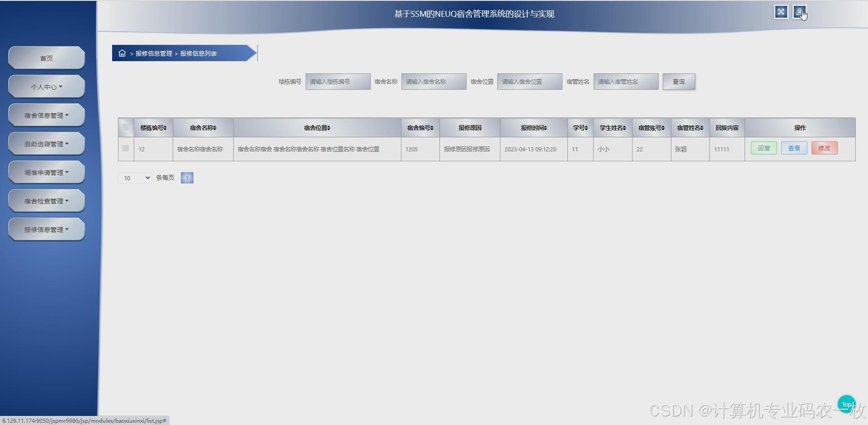Select 报修信息列表 in the breadcrumb
This screenshot has width=868, height=425.
[x=198, y=53]
